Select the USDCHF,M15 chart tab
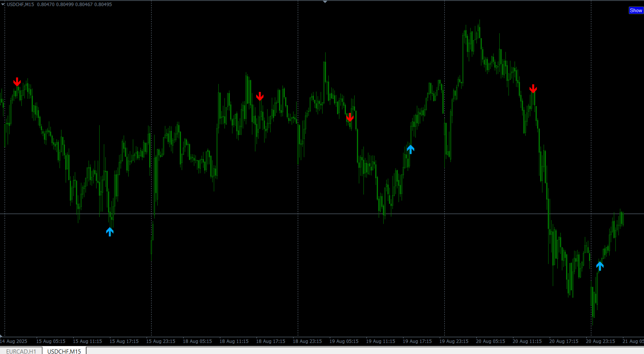644x354 pixels. tap(64, 351)
